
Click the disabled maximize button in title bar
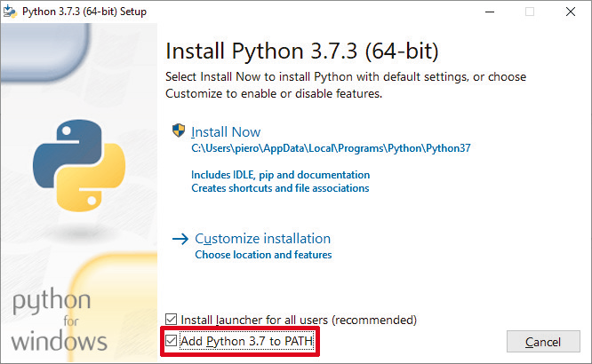(x=530, y=12)
